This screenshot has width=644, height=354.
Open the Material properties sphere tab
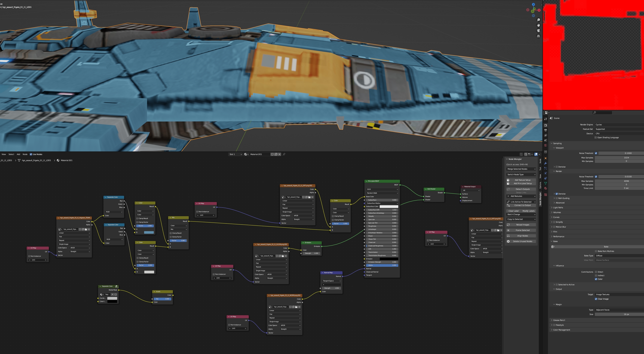pyautogui.click(x=545, y=188)
